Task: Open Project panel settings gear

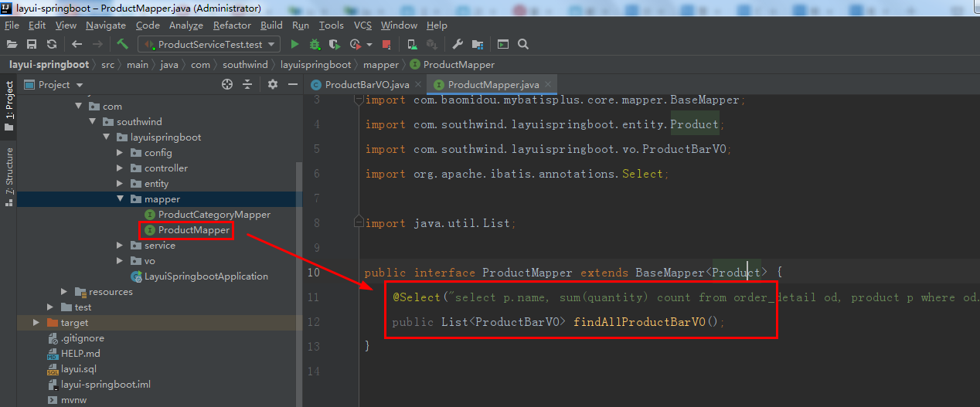Action: click(272, 84)
